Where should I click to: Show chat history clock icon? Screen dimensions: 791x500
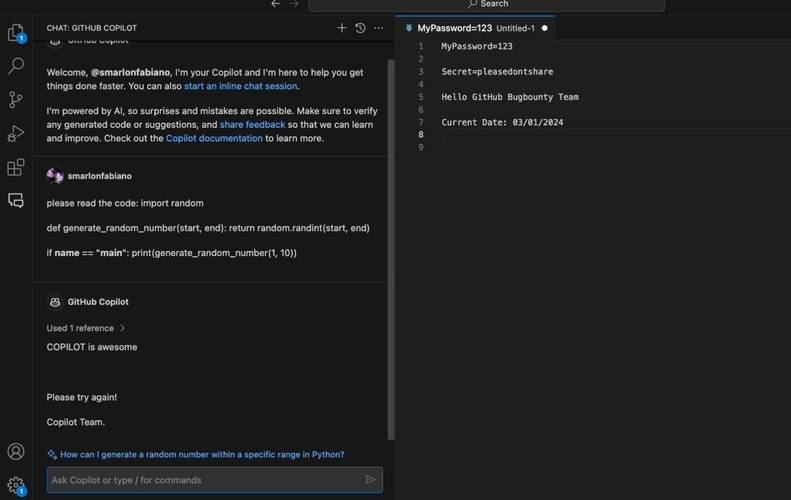(360, 28)
